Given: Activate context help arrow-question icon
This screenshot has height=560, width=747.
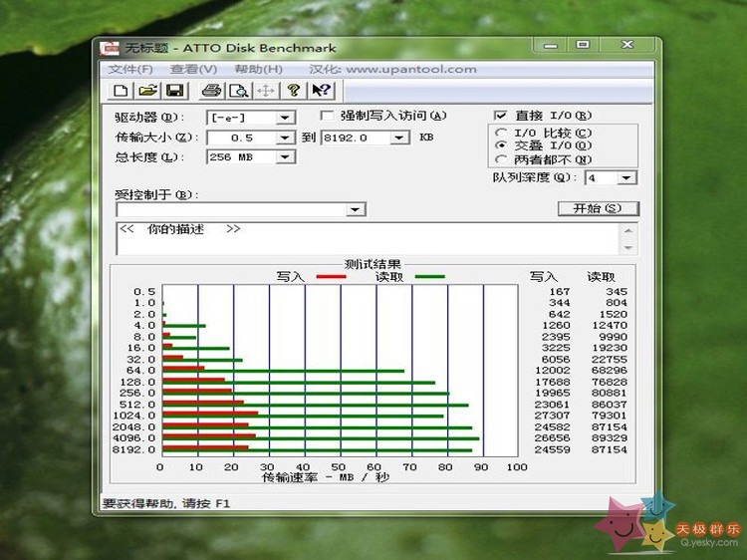Looking at the screenshot, I should (x=321, y=91).
